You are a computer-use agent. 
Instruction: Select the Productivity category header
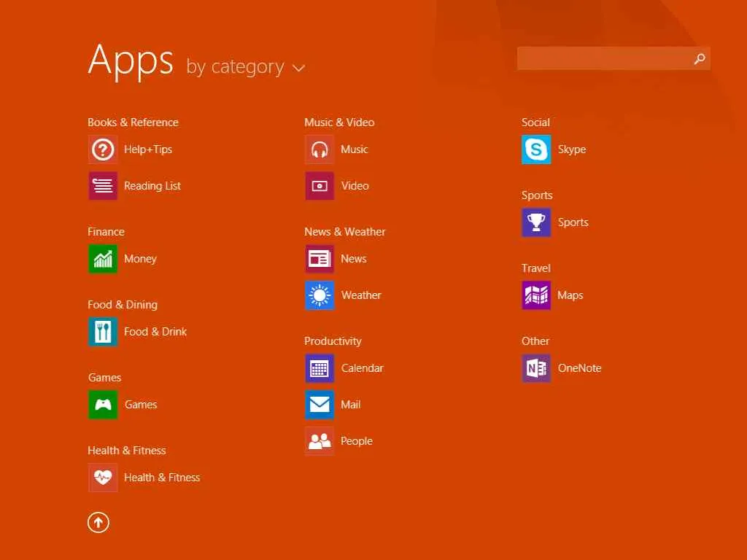[x=333, y=341]
